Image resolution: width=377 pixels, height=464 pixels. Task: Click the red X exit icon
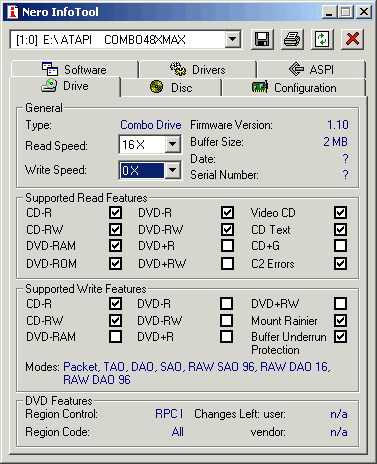coord(352,39)
